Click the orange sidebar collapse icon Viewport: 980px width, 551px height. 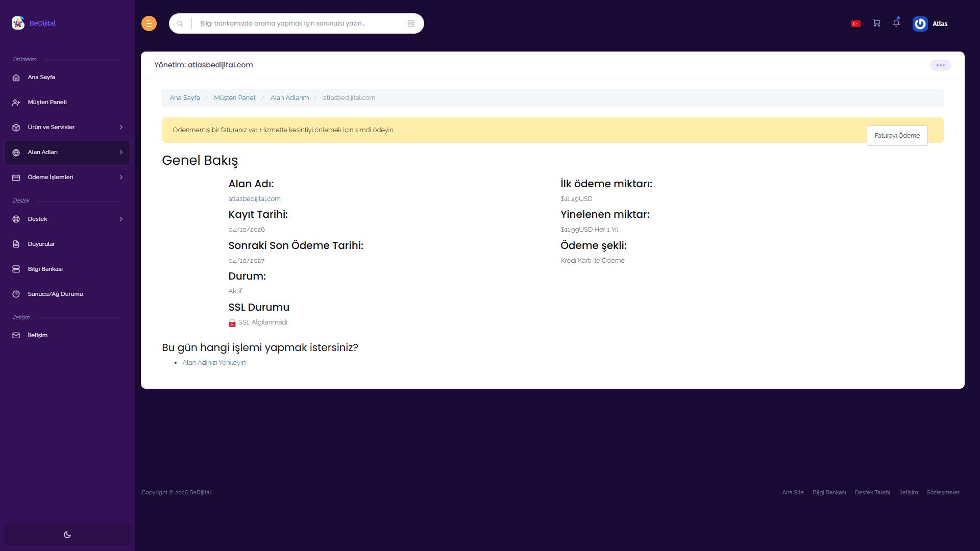(x=149, y=23)
